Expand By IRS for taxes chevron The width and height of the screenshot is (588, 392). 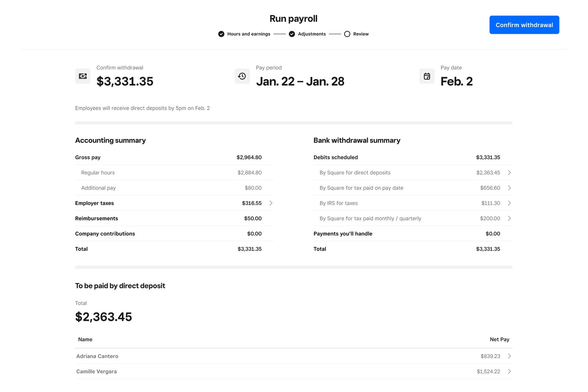click(509, 203)
